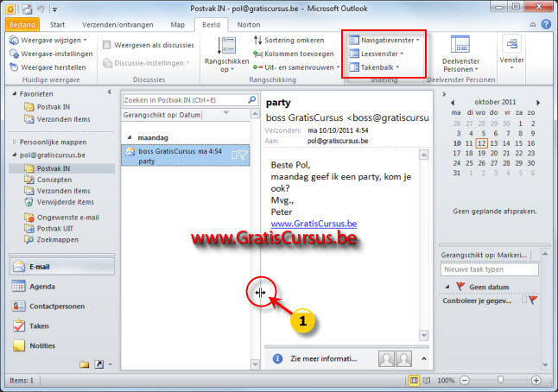
Task: Open Weergave-instellingen settings
Action: 51,54
